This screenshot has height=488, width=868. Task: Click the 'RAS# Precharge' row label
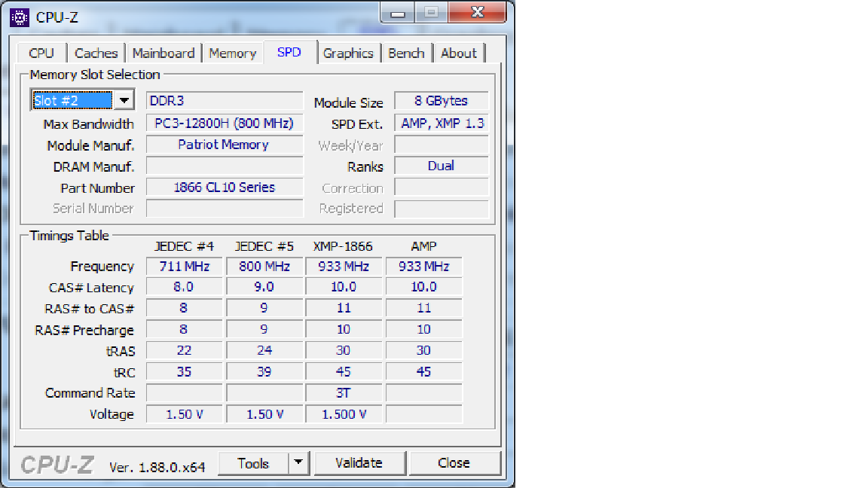(84, 331)
